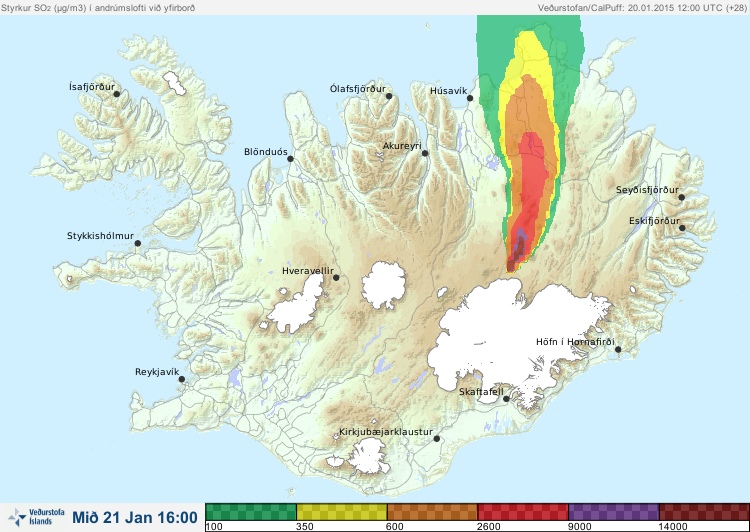
Task: Click the Veðurstofa Íslands logo
Action: [x=36, y=517]
